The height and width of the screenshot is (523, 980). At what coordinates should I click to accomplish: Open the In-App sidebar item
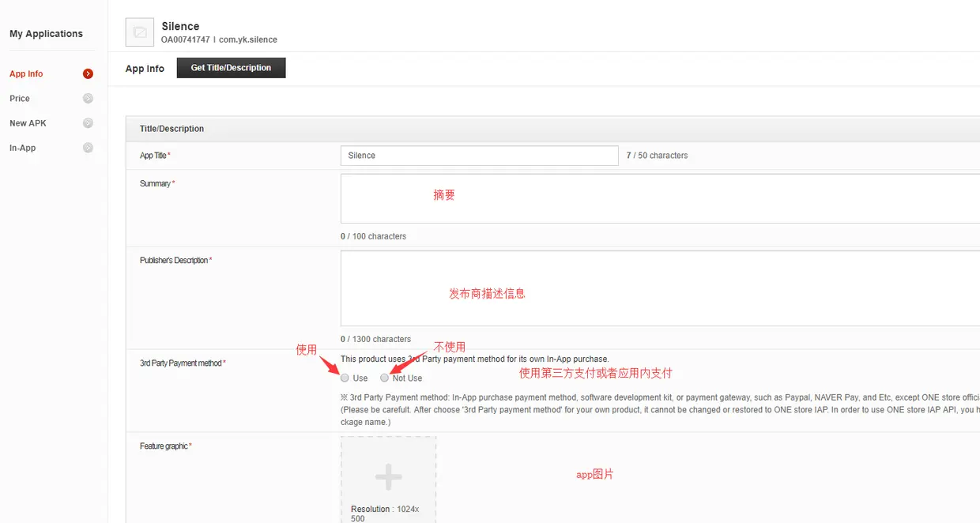pos(22,148)
